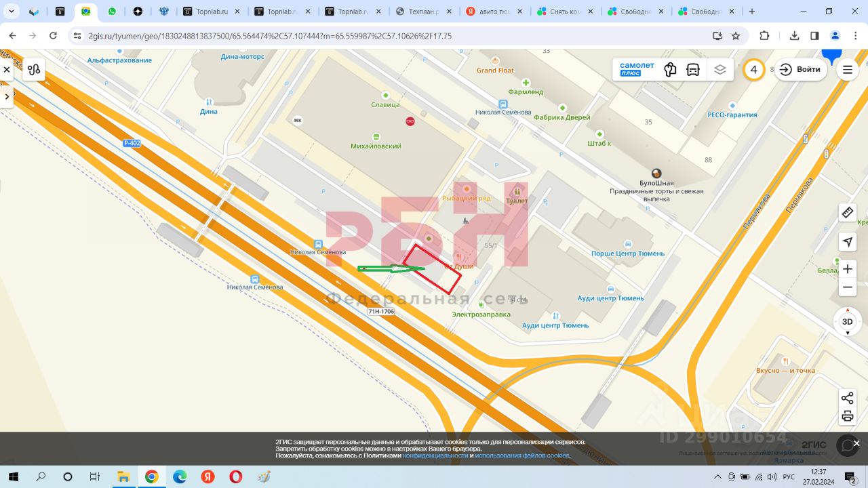Open Chrome extensions puzzle icon
This screenshot has height=488, width=868.
[764, 36]
